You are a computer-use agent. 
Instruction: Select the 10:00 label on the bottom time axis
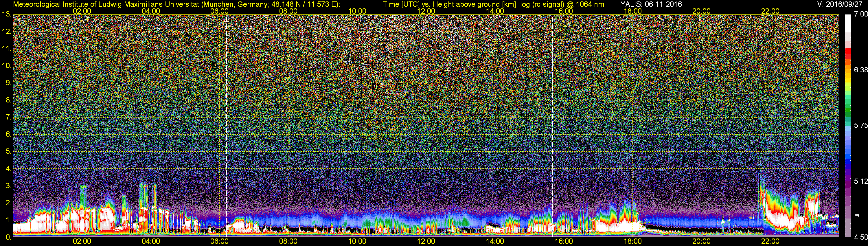click(x=357, y=242)
